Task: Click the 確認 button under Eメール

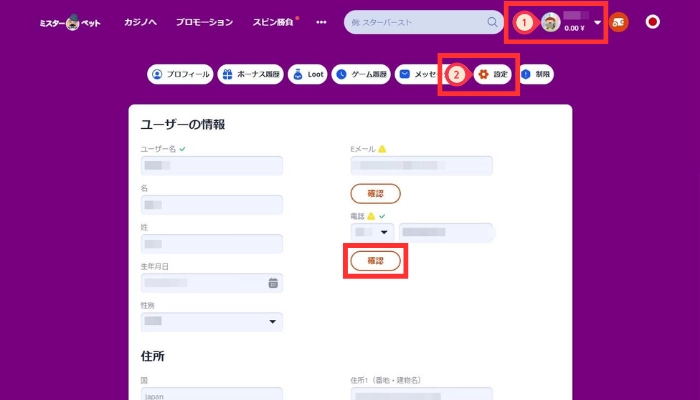Action: (375, 193)
